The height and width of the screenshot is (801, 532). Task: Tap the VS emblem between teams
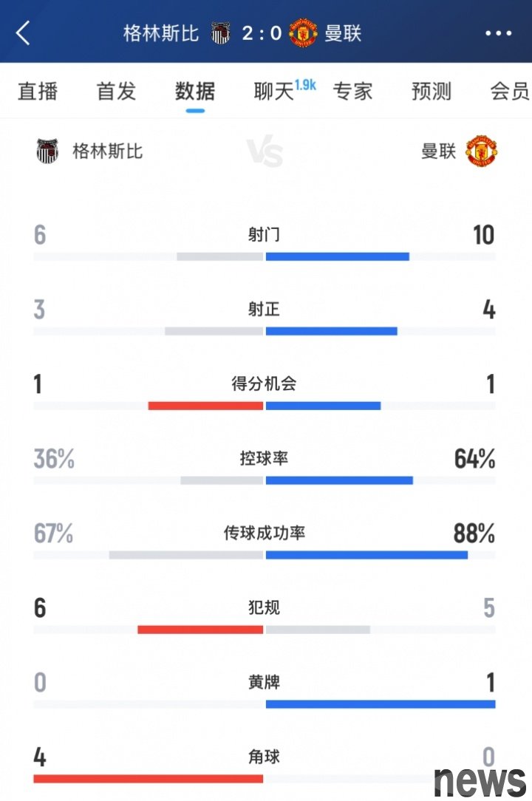(265, 151)
